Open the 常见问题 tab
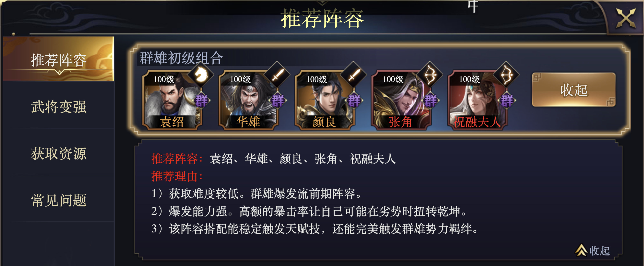Viewport: 644px width, 266px height. (59, 200)
